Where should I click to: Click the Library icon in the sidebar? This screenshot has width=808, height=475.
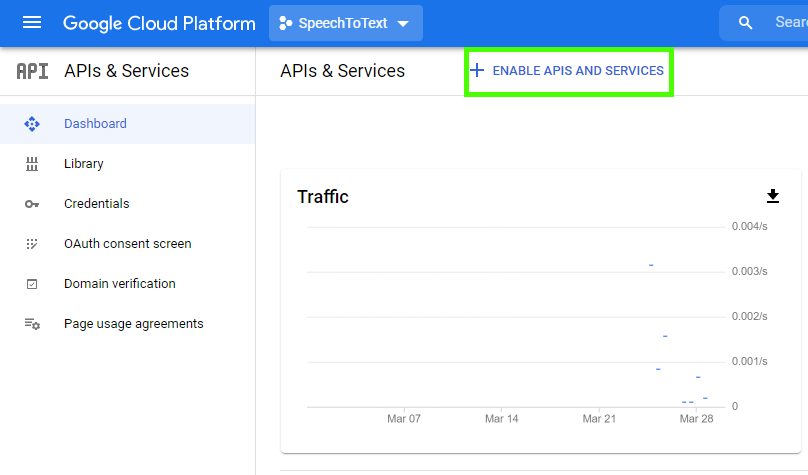click(32, 164)
